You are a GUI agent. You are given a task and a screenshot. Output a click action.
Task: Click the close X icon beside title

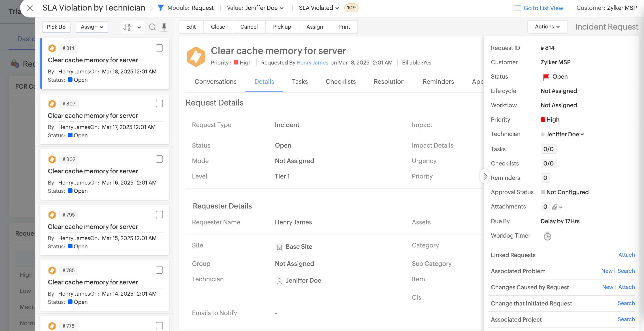(x=30, y=8)
